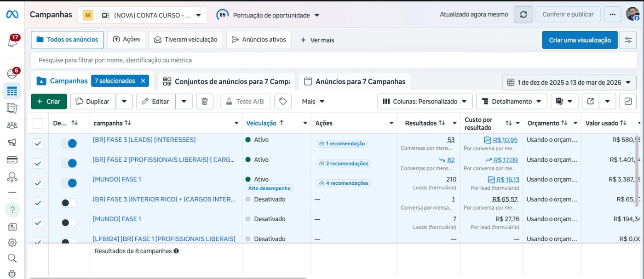Clear the 7 selecionados selection chip
The height and width of the screenshot is (279, 644).
coord(143,81)
